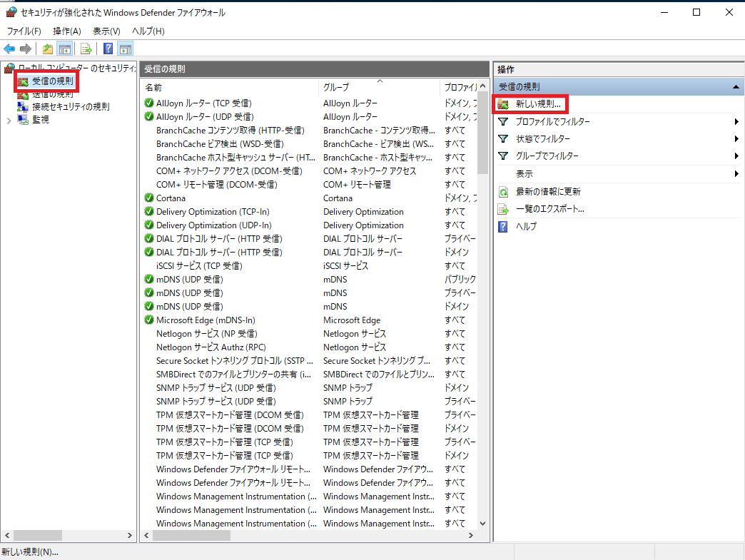Open グループでフィルター submenu arrow
Image resolution: width=745 pixels, height=560 pixels.
736,156
